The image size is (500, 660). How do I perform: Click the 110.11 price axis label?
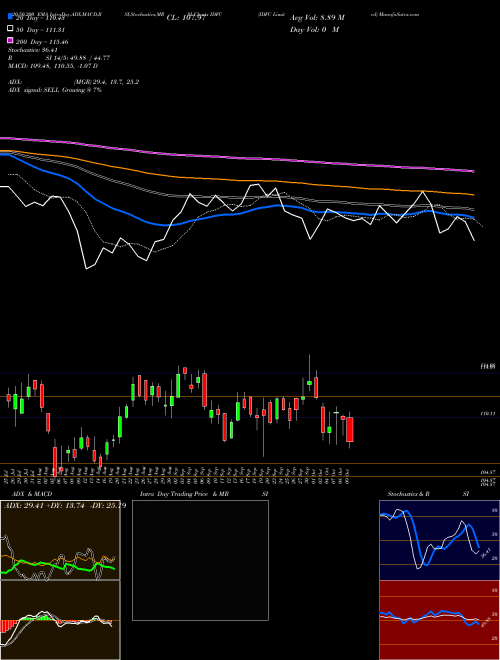click(x=488, y=414)
